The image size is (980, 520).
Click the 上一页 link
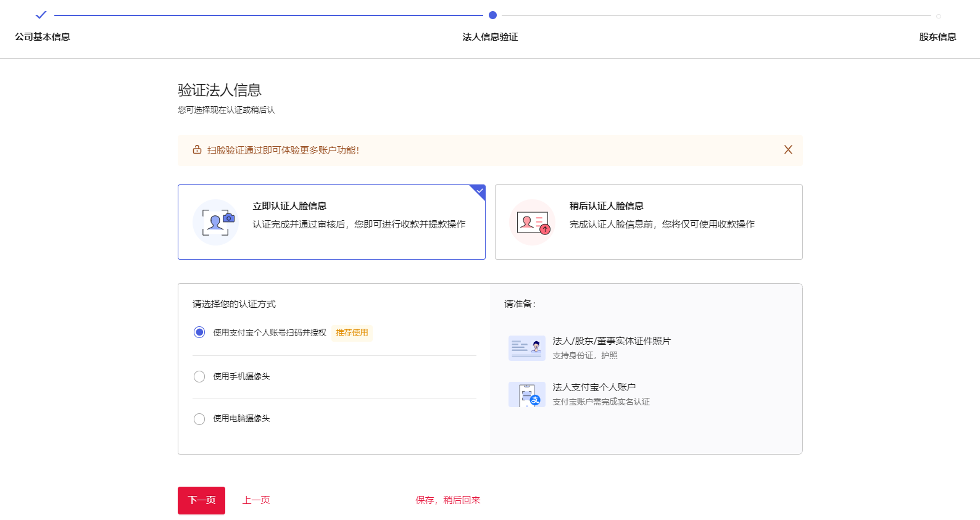tap(256, 500)
